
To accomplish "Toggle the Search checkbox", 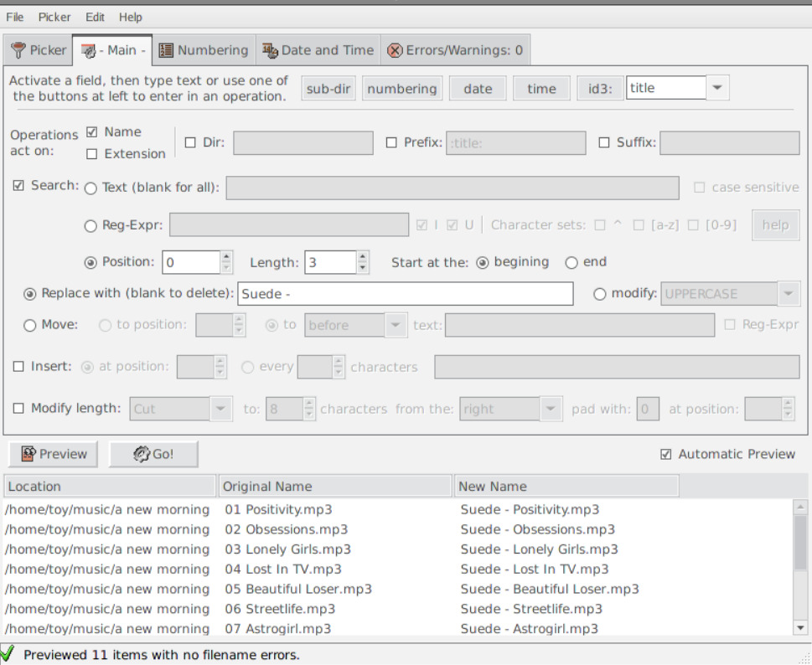I will click(x=18, y=185).
